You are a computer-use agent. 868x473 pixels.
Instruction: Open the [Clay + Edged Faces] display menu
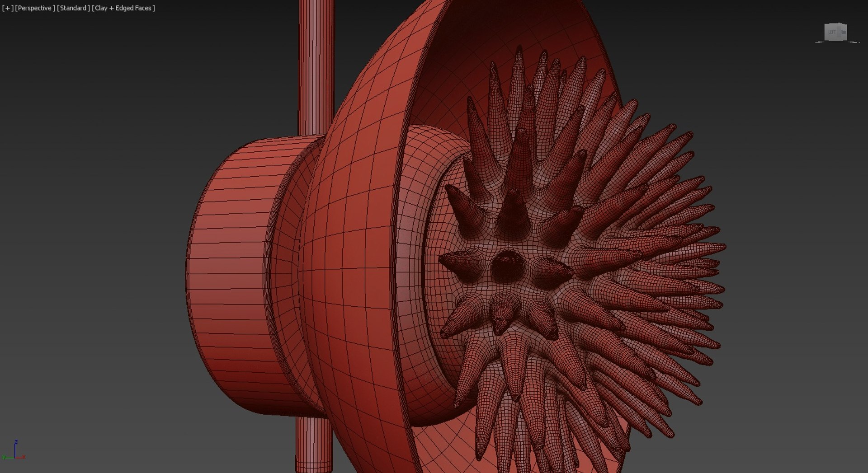[x=123, y=8]
